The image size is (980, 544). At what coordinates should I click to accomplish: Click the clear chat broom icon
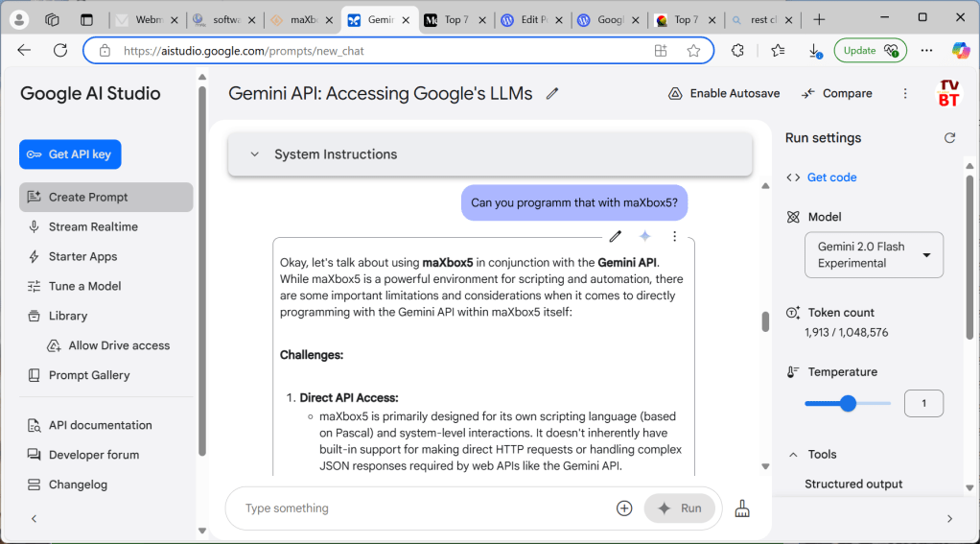point(742,509)
